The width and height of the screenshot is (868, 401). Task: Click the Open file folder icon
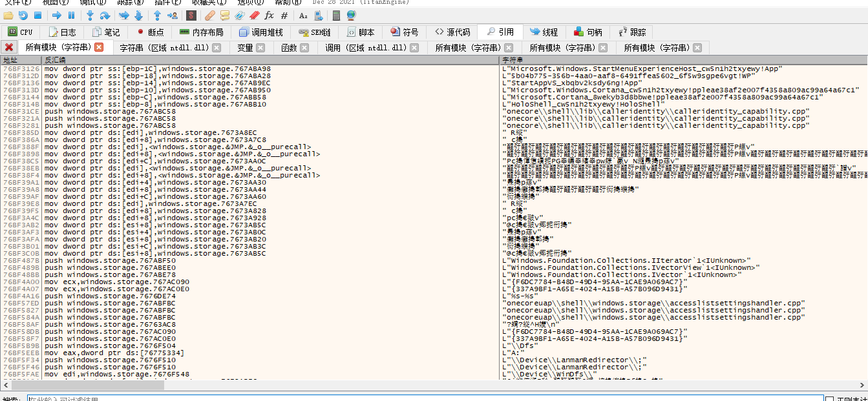point(8,15)
